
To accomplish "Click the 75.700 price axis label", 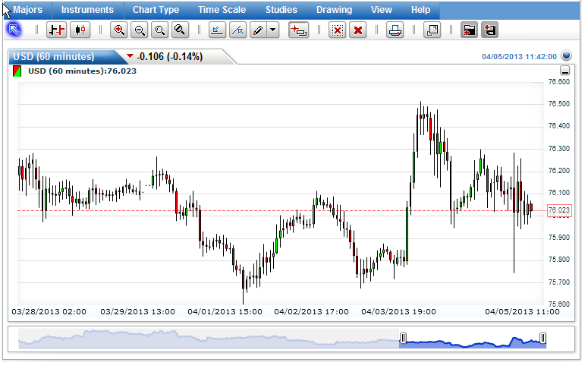I will (558, 282).
